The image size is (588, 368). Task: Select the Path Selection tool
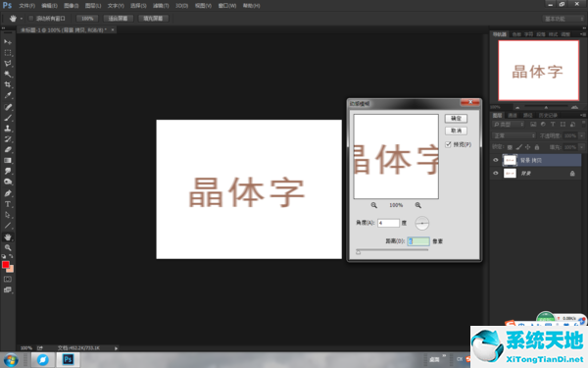(x=8, y=215)
